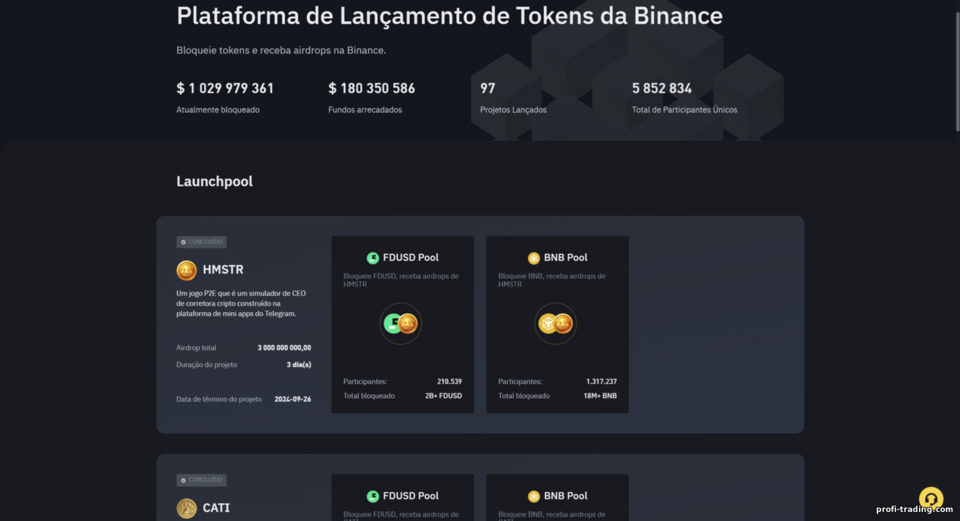Open the CATI project title
This screenshot has height=521, width=960.
[x=216, y=508]
